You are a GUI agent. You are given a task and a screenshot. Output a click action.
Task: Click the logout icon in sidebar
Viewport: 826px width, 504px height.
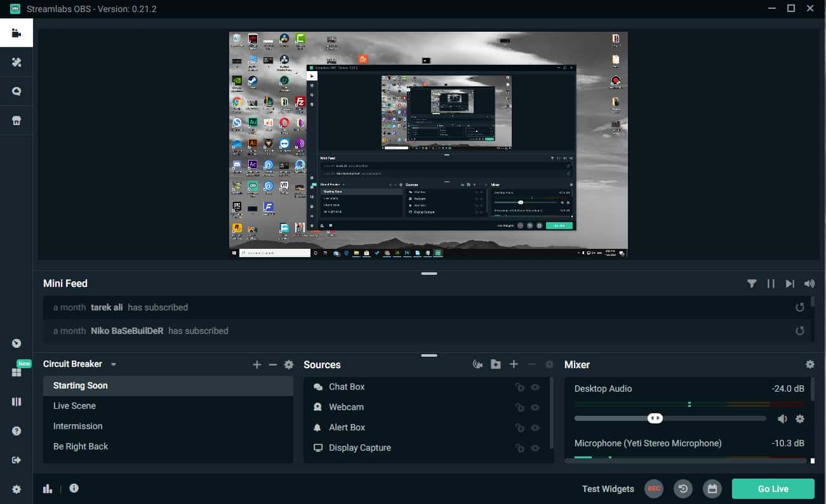(x=17, y=460)
